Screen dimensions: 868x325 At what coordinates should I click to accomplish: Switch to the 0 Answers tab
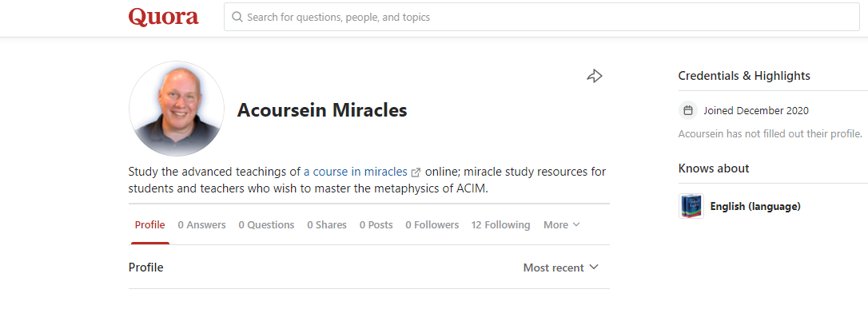pyautogui.click(x=201, y=225)
